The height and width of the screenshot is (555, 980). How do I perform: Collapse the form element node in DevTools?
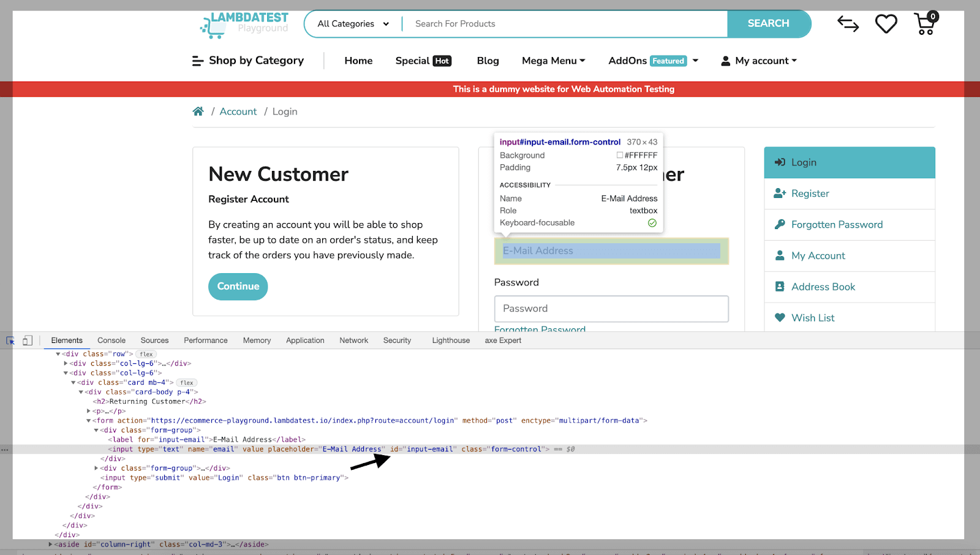(88, 421)
